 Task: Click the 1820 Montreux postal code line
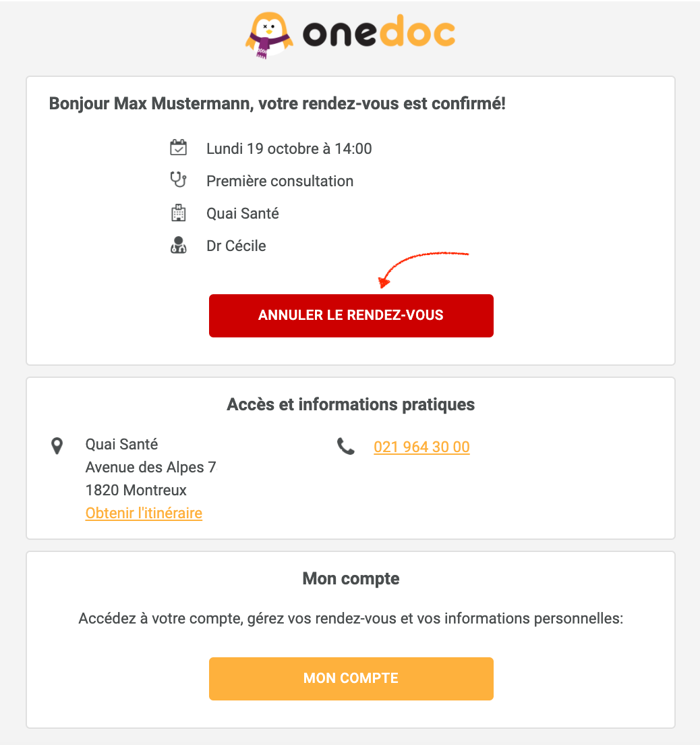click(136, 490)
